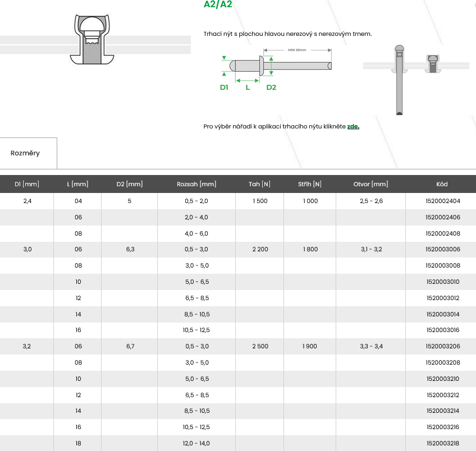The height and width of the screenshot is (451, 476).
Task: Click the 'Trhací nýt s plochou hlavou' description text
Action: click(287, 34)
